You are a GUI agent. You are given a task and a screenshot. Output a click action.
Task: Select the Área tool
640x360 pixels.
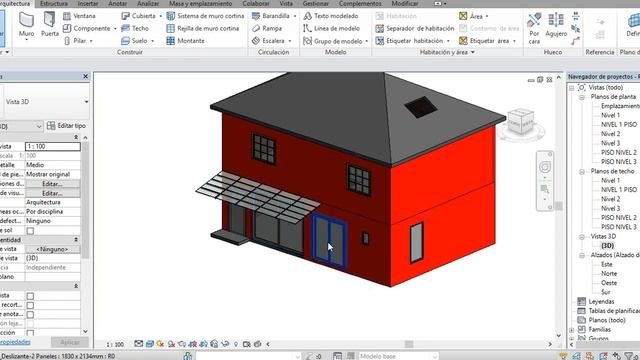coord(473,16)
